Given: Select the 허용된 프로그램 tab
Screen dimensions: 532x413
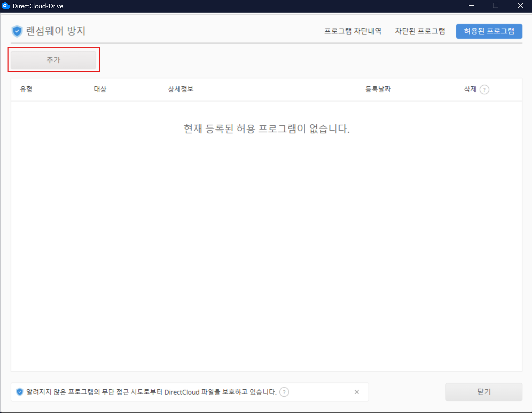Looking at the screenshot, I should (489, 31).
